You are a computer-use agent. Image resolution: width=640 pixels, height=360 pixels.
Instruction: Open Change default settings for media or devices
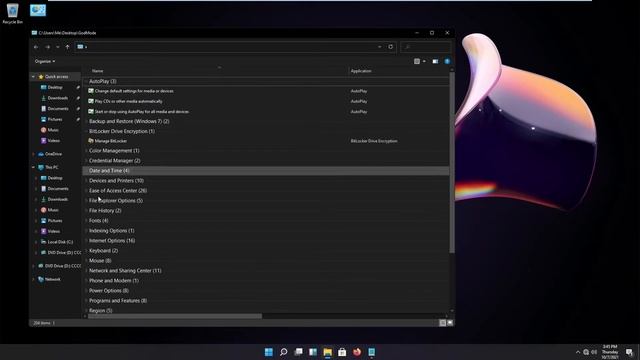point(134,91)
